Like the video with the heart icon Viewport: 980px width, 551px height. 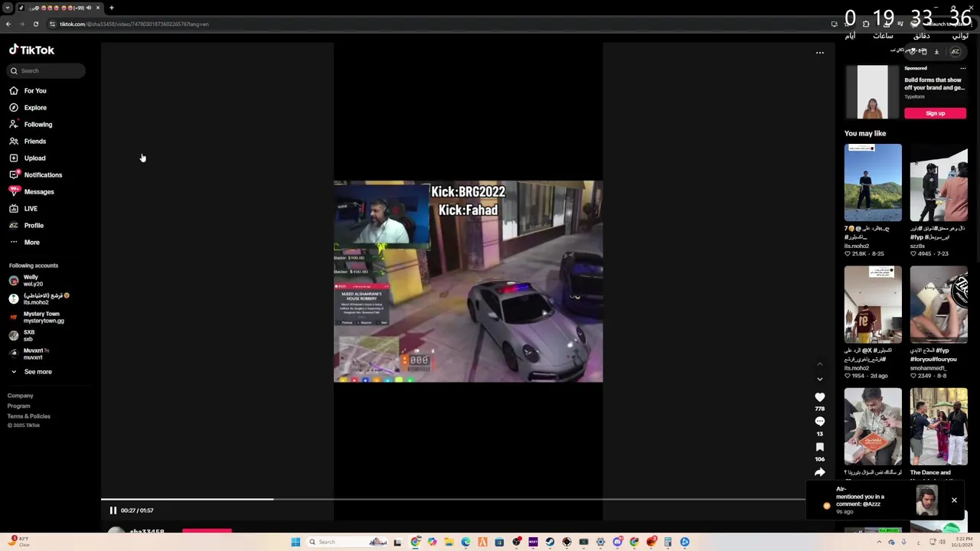820,397
